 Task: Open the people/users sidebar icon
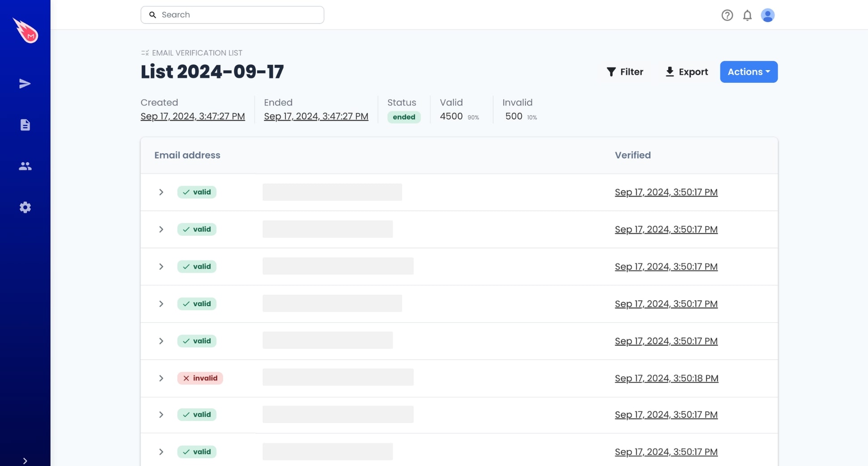[x=25, y=166]
